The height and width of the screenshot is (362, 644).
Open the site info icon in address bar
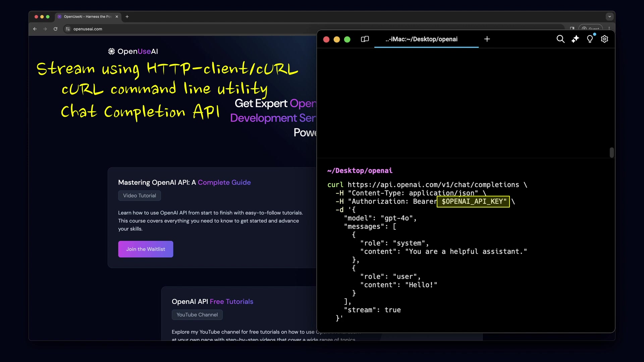pos(68,29)
